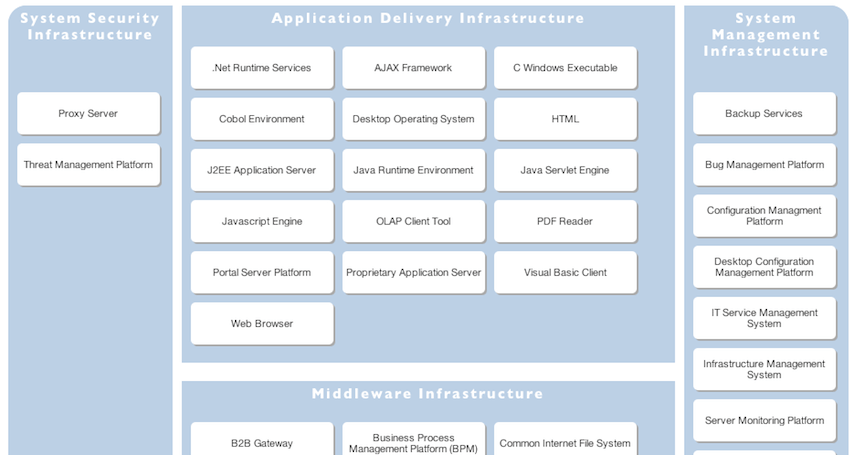Click the Backup Services box
855x455 pixels.
tap(764, 113)
